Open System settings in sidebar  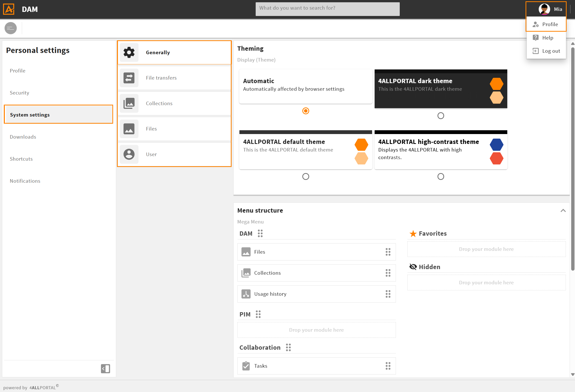pyautogui.click(x=59, y=115)
